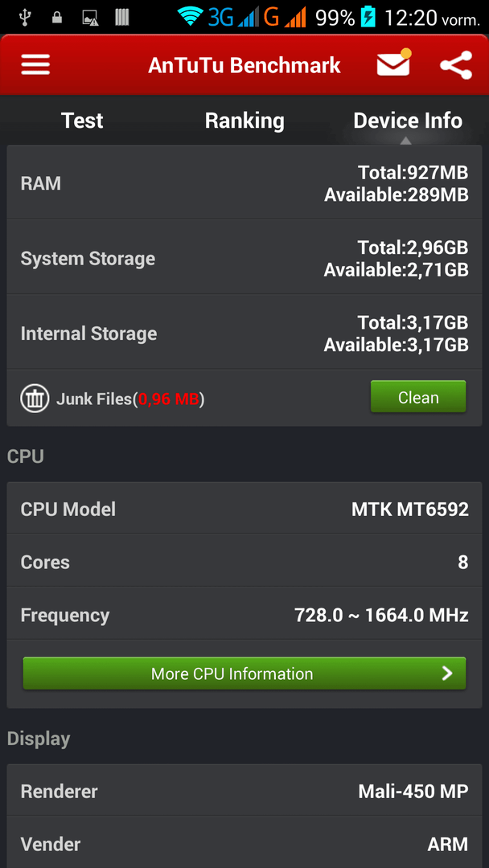This screenshot has height=868, width=489.
Task: Tap the Internal Storage row
Action: pyautogui.click(x=244, y=333)
